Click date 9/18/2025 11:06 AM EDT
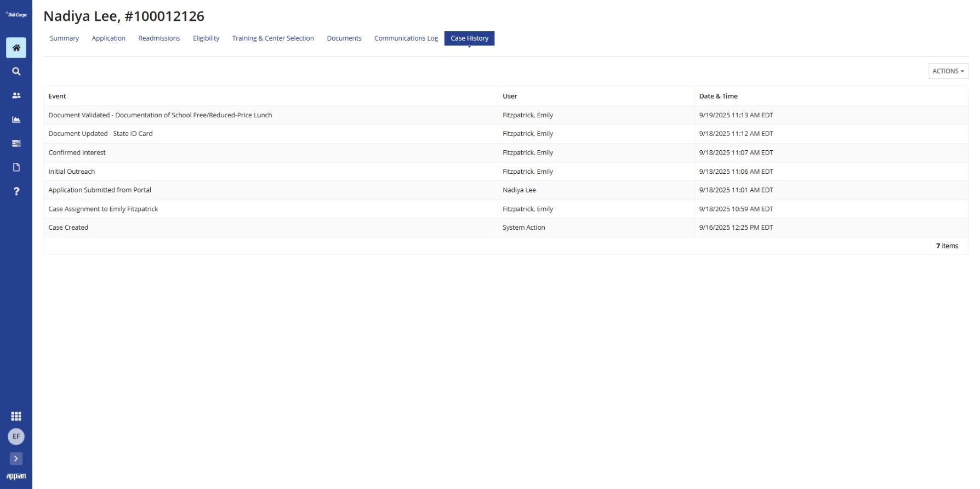Screen dimensions: 980x489 736,172
